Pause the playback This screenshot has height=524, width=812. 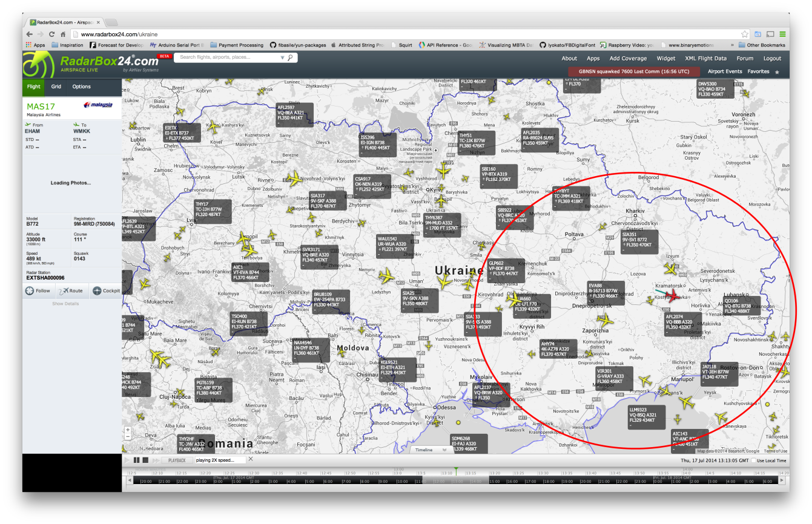[136, 460]
